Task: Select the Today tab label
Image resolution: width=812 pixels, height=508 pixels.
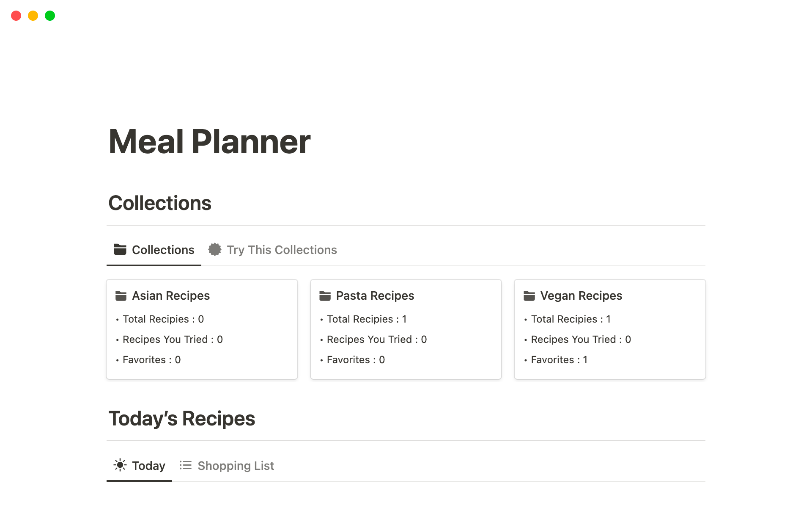Action: [x=148, y=466]
